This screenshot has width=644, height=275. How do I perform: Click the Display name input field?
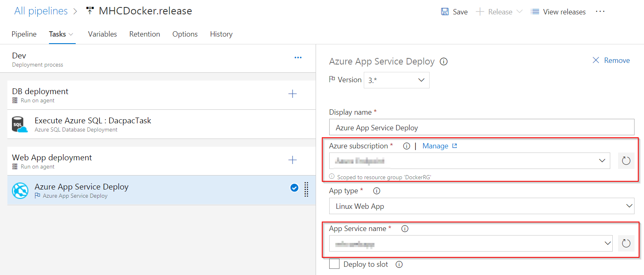tap(482, 127)
